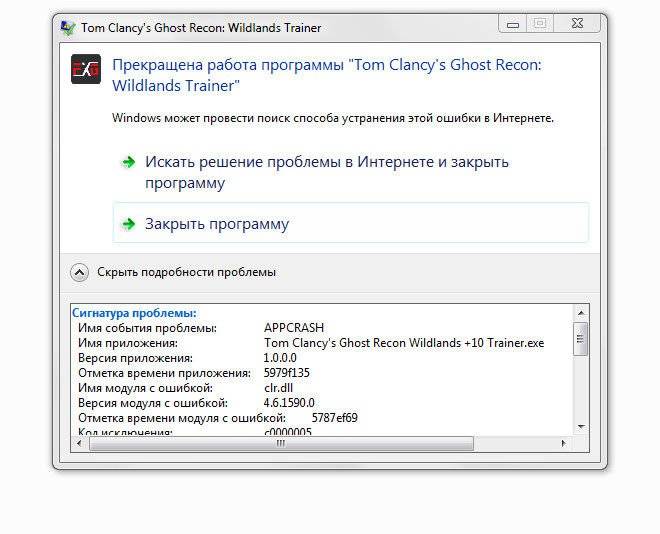The width and height of the screenshot is (660, 534).
Task: Click timestamp value 5979f135
Action: [x=287, y=373]
